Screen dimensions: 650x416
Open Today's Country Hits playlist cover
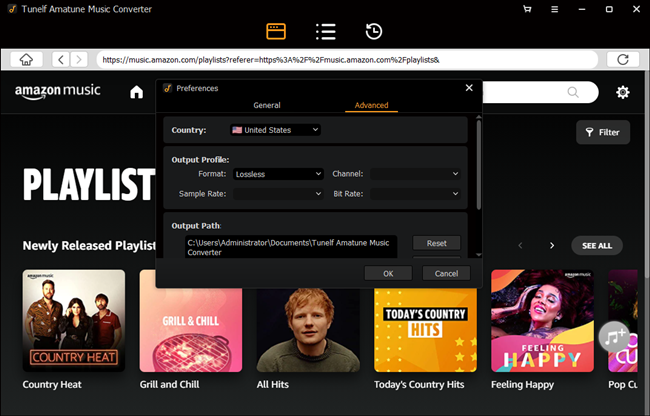425,329
